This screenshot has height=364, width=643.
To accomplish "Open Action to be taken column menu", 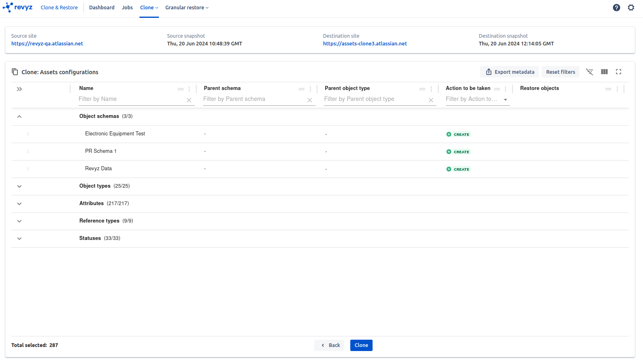I will [505, 89].
